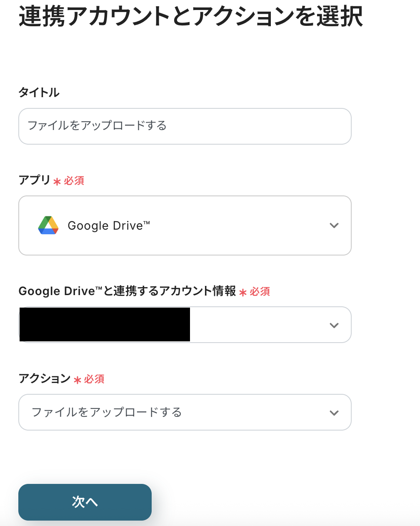This screenshot has height=526, width=420.
Task: Click the redacted account name box
Action: pos(105,325)
